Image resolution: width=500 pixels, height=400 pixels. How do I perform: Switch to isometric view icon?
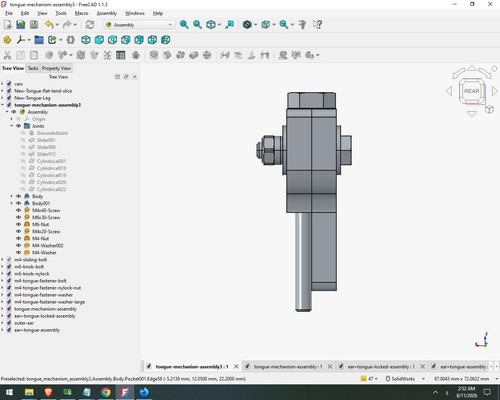click(x=86, y=40)
